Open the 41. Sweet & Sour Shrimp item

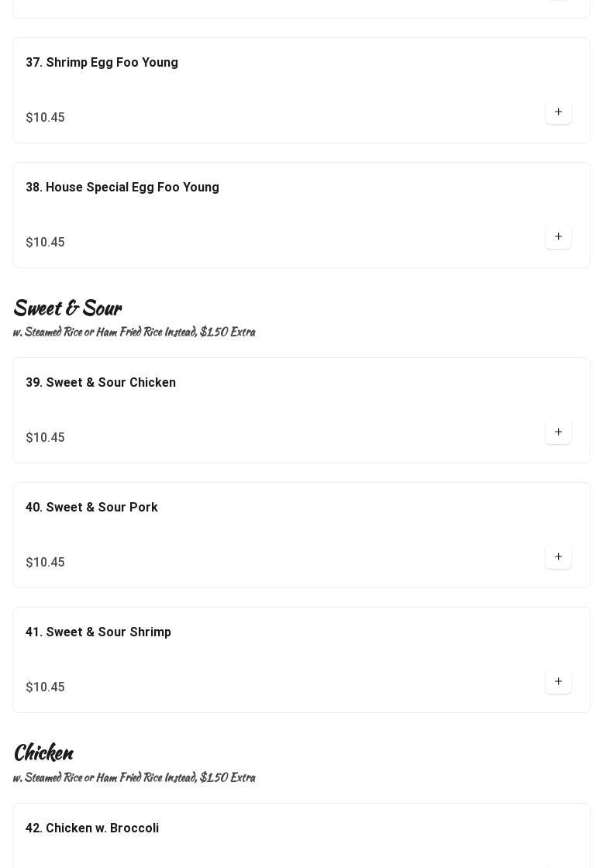coord(98,632)
